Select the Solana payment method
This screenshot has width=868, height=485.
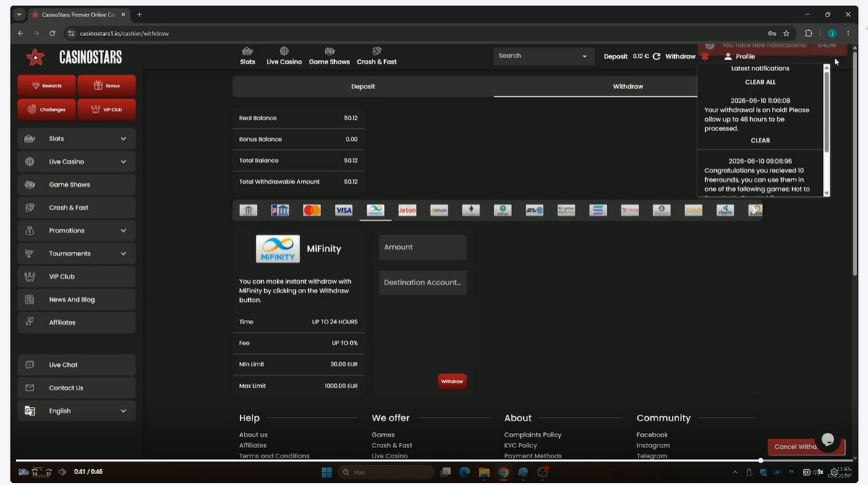597,210
